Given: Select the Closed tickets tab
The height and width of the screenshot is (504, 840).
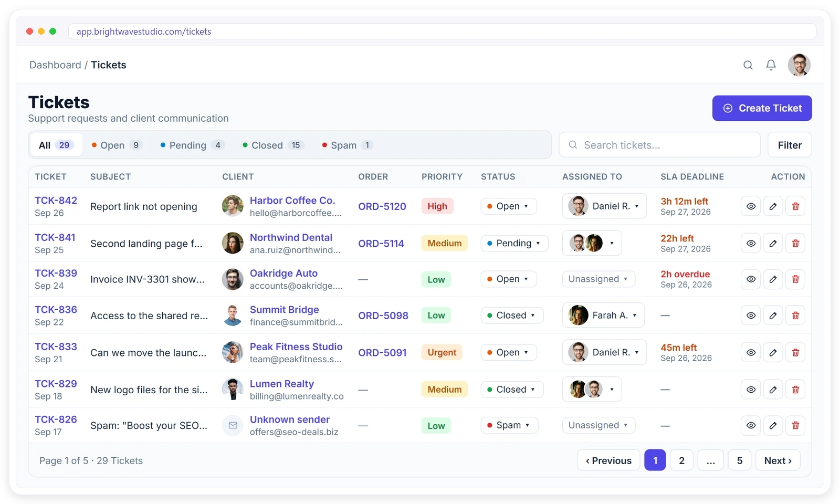Looking at the screenshot, I should [x=273, y=145].
